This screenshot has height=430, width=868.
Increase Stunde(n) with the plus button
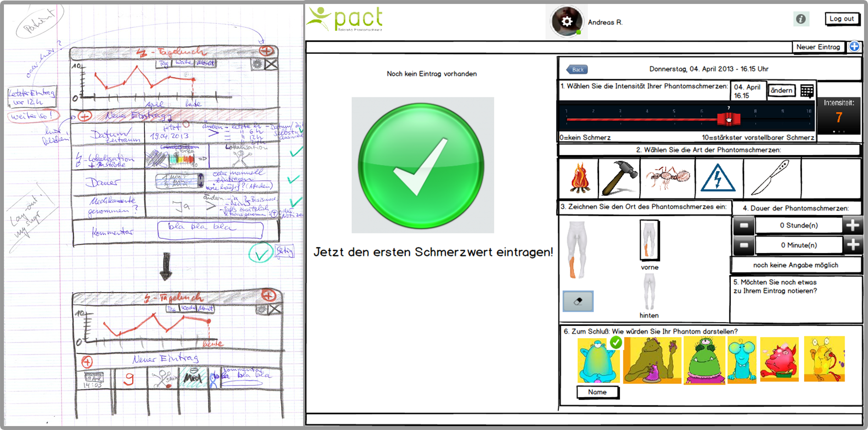pyautogui.click(x=852, y=225)
